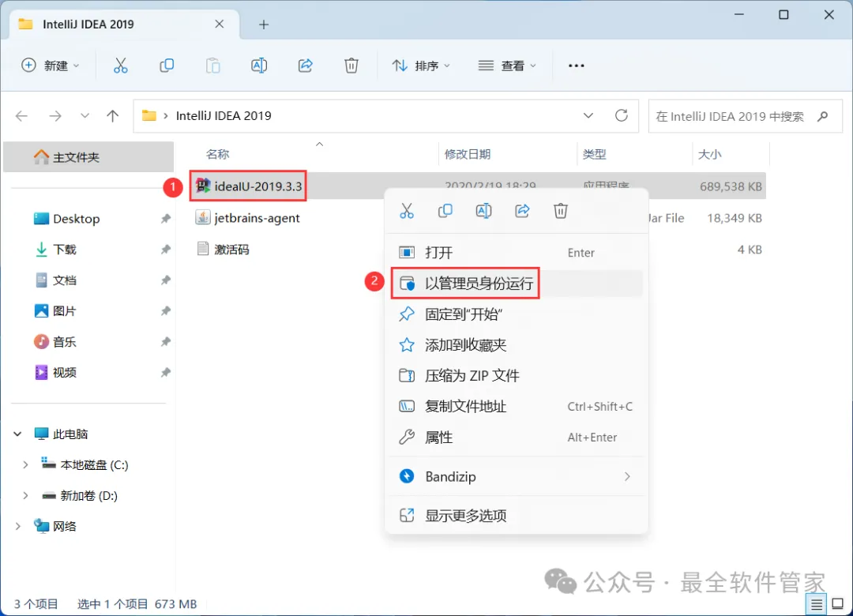The width and height of the screenshot is (853, 616).
Task: Click the jetbrains-agent jar file icon
Action: point(203,218)
